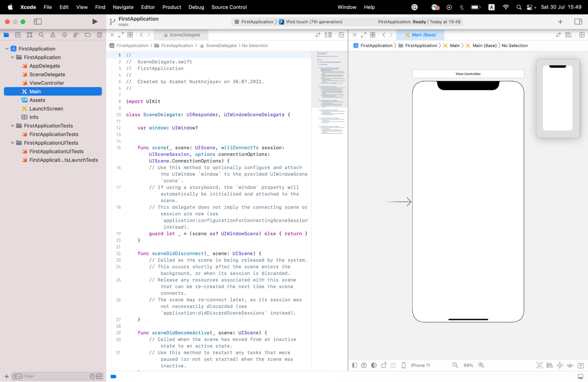Open the Navigate menu
The image size is (588, 382).
click(x=123, y=7)
